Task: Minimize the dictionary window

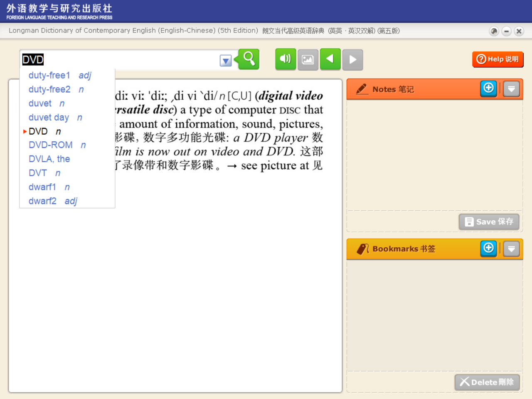Action: coord(507,31)
